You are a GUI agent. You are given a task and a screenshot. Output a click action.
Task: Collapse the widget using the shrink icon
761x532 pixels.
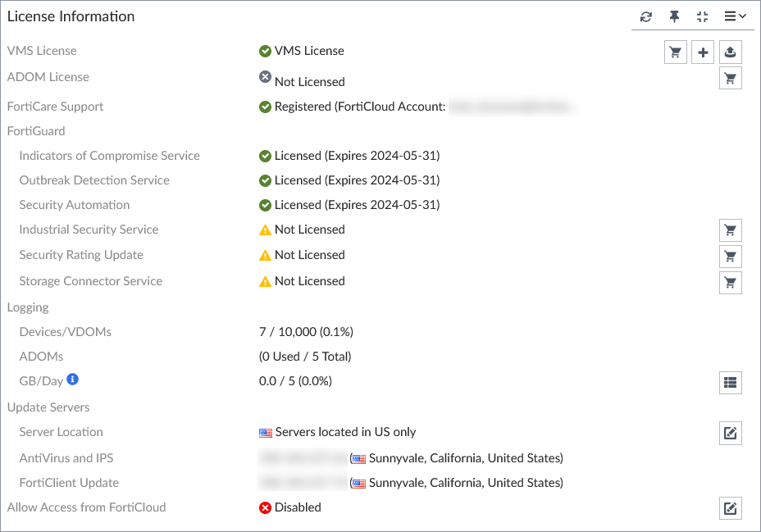click(702, 16)
